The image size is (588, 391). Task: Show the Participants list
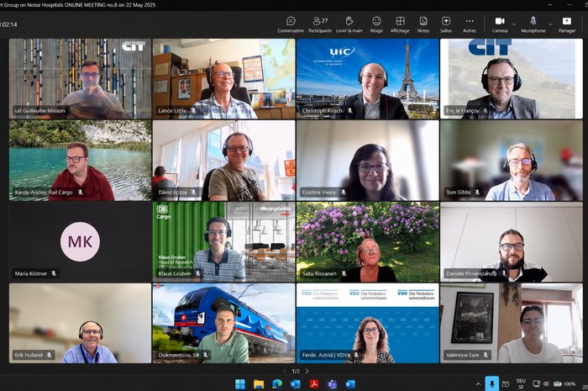coord(320,24)
